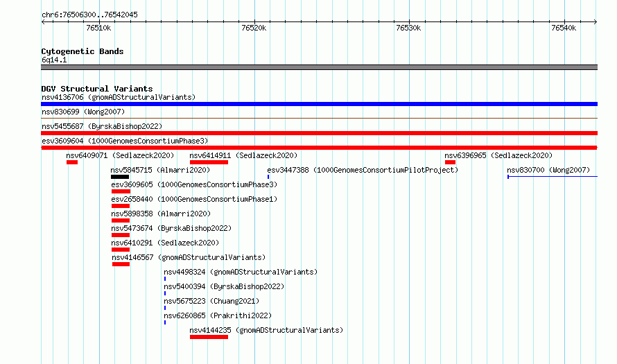Open nsv4144235 (gnomADStructuralVariants) label
617x364 pixels.
266,330
